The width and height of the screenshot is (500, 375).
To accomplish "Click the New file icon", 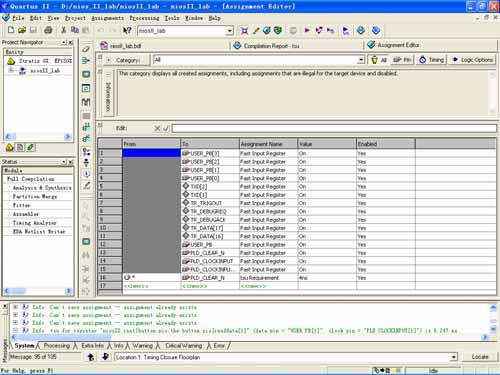I will 11,30.
